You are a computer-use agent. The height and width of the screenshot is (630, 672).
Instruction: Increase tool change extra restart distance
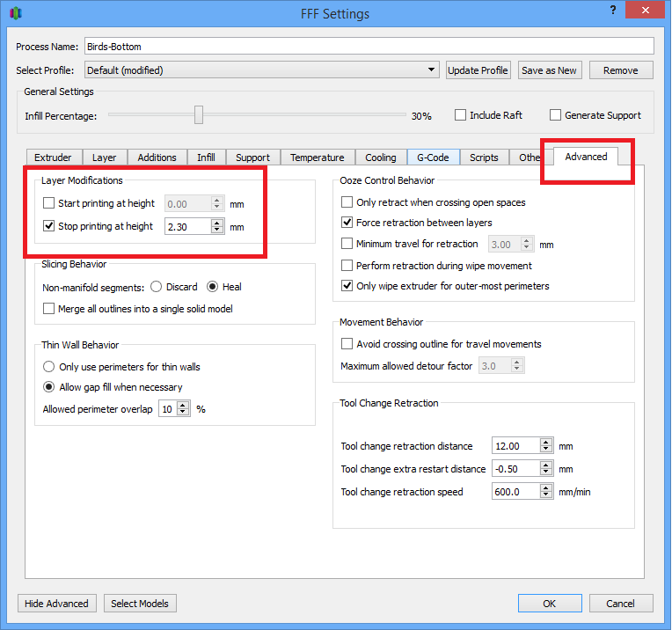546,465
